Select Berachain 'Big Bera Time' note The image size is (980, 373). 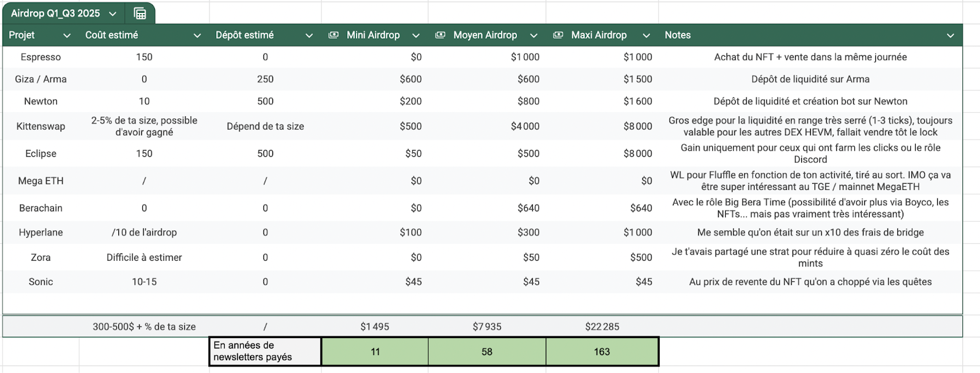[x=810, y=208]
